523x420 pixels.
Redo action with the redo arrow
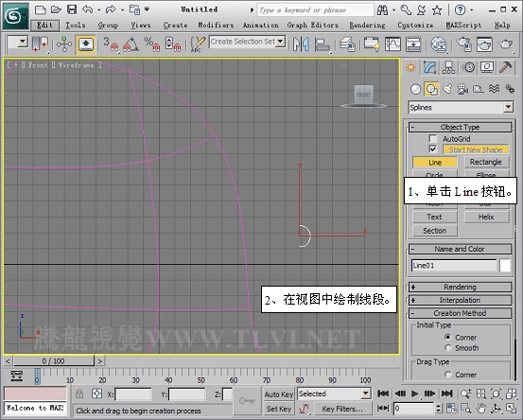111,9
